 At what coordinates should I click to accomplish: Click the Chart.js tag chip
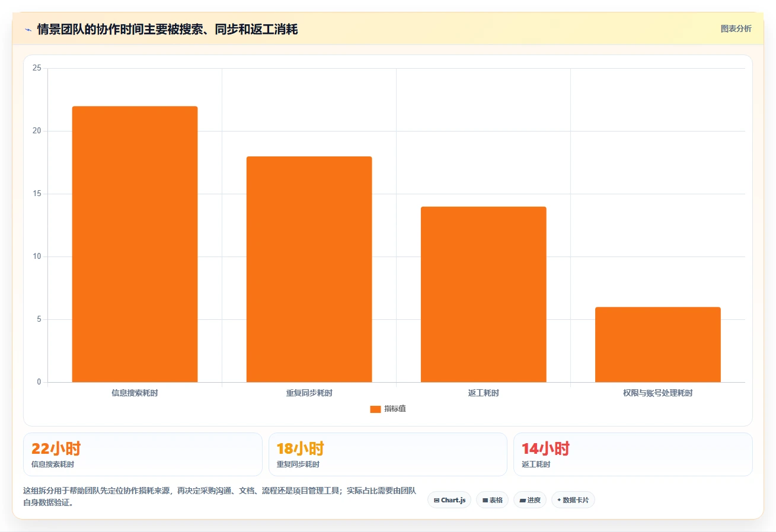449,500
